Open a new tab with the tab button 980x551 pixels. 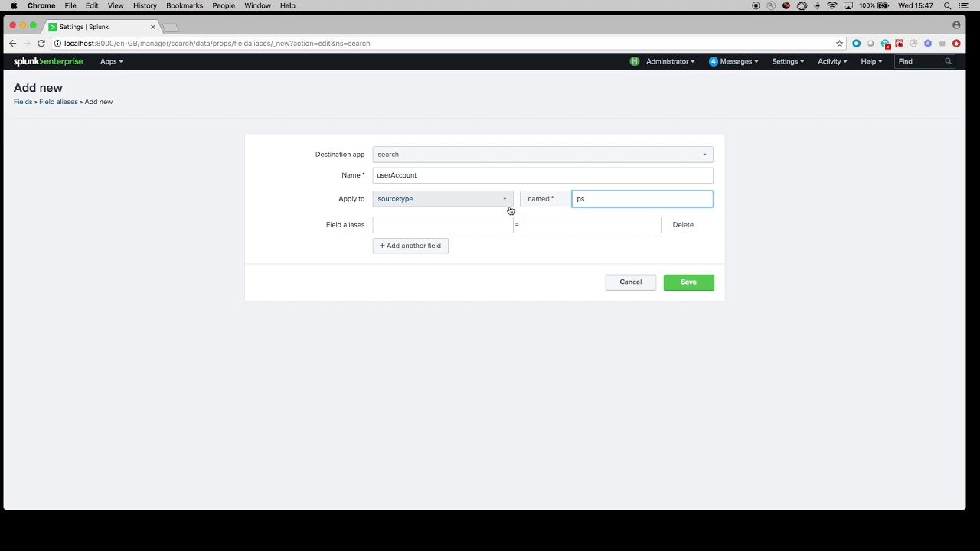click(x=171, y=28)
